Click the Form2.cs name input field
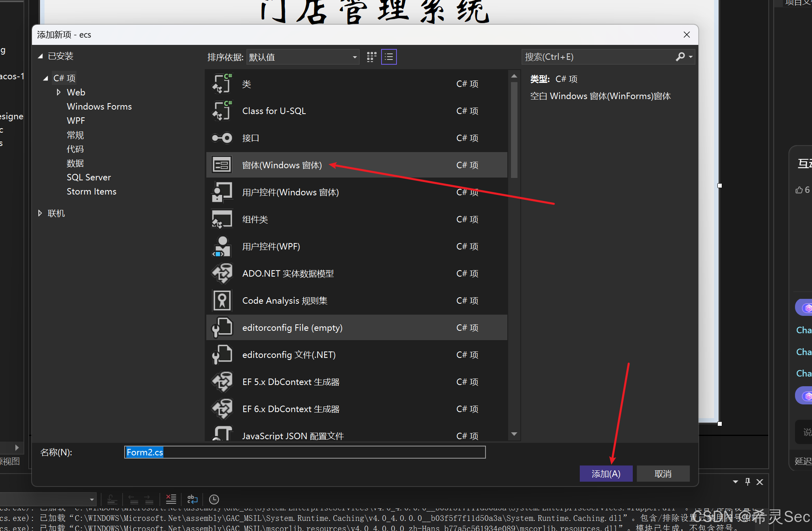 (x=304, y=452)
